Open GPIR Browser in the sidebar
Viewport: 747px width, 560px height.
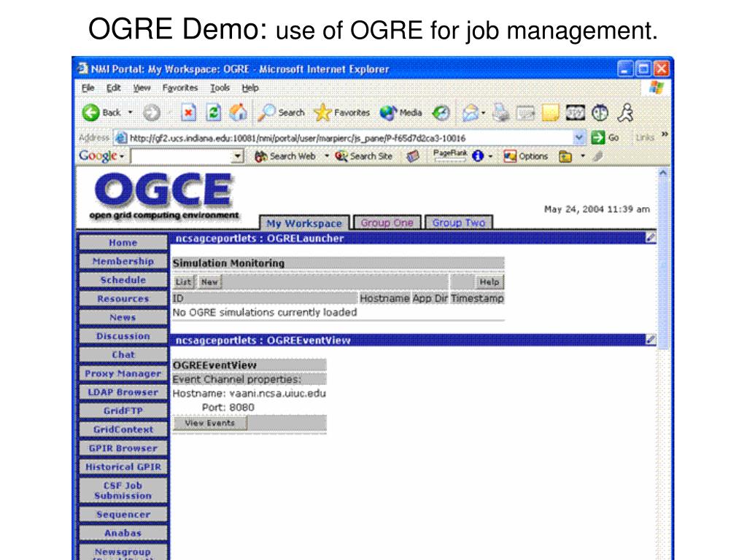pyautogui.click(x=123, y=448)
